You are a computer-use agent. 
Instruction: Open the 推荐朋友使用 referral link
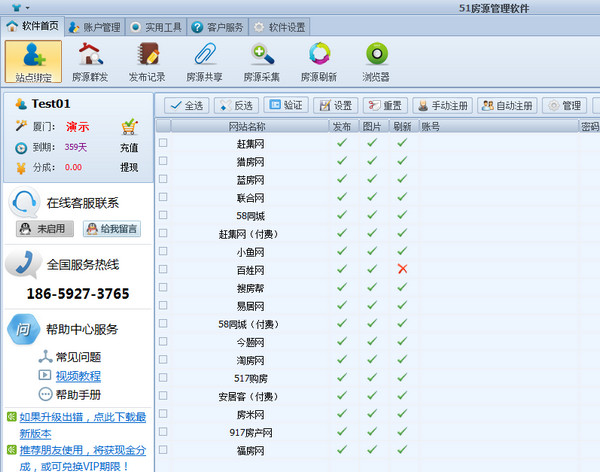[83, 458]
